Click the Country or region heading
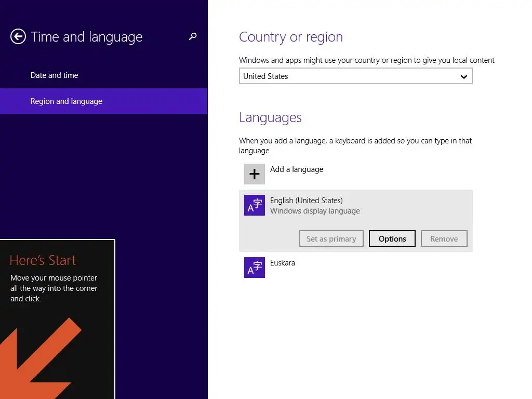Screen dimensions: 532x399 pyautogui.click(x=291, y=37)
